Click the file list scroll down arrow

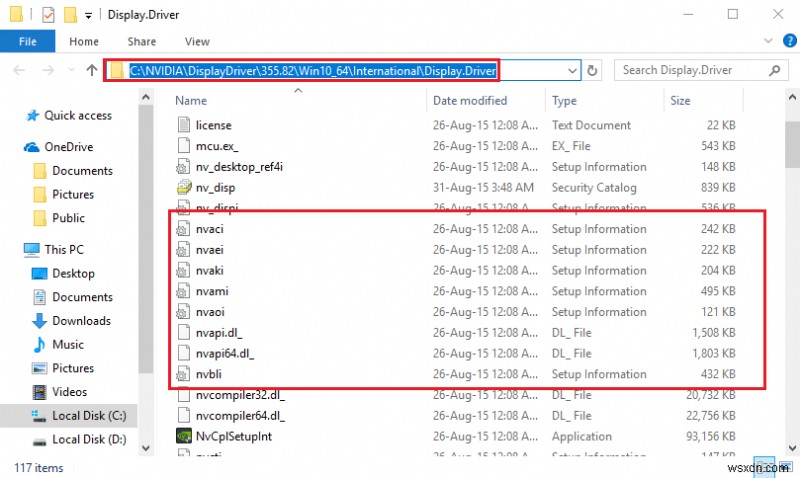point(792,448)
